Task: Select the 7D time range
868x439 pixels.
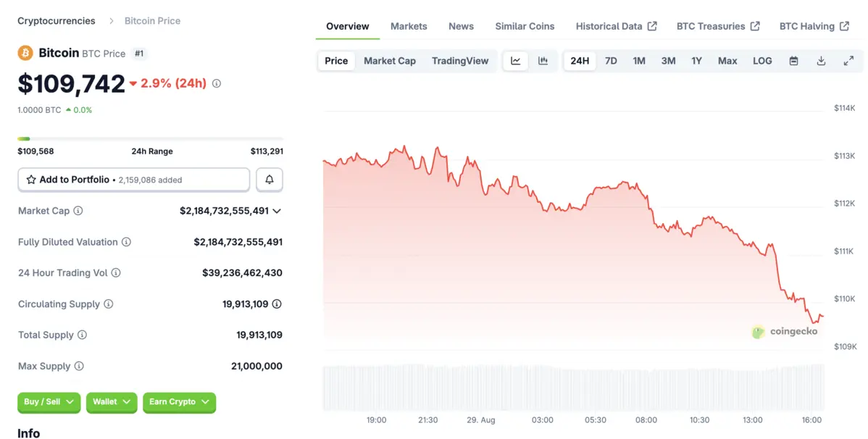Action: 611,61
